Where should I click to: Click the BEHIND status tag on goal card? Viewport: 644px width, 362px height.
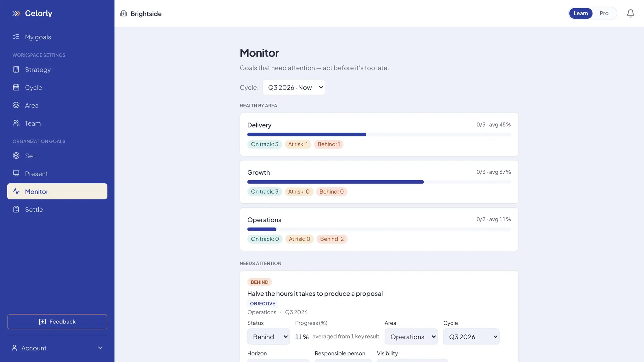click(x=259, y=282)
